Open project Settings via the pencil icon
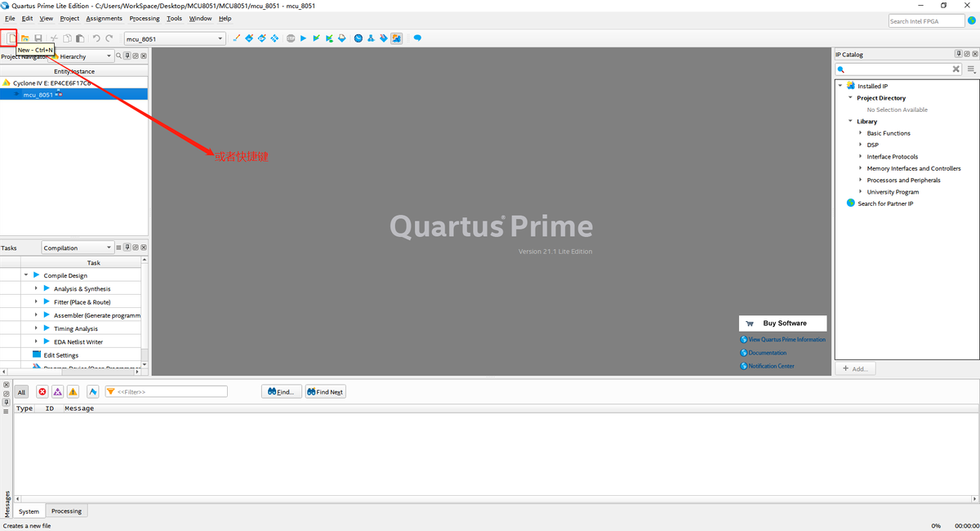980x531 pixels. (x=237, y=38)
